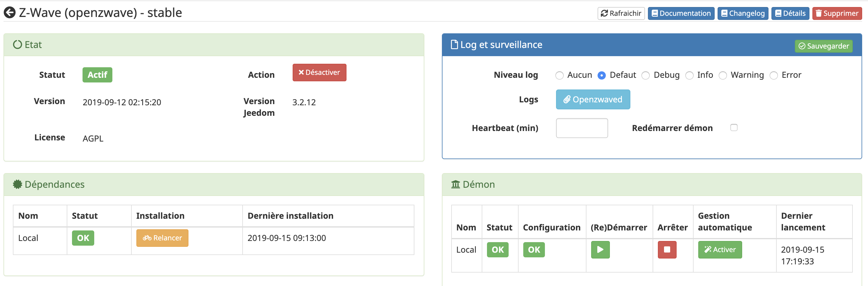Screen dimensions: 868x286
Task: Open the Détails button
Action: click(790, 13)
